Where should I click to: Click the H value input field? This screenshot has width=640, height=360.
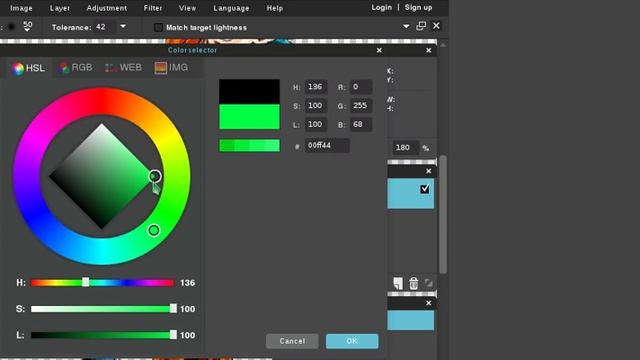pyautogui.click(x=316, y=87)
